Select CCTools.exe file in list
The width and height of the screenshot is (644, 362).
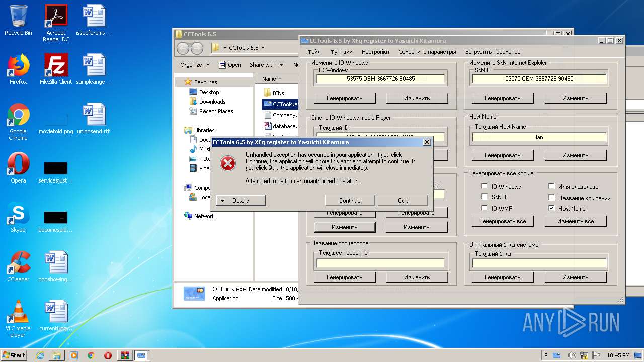click(281, 104)
